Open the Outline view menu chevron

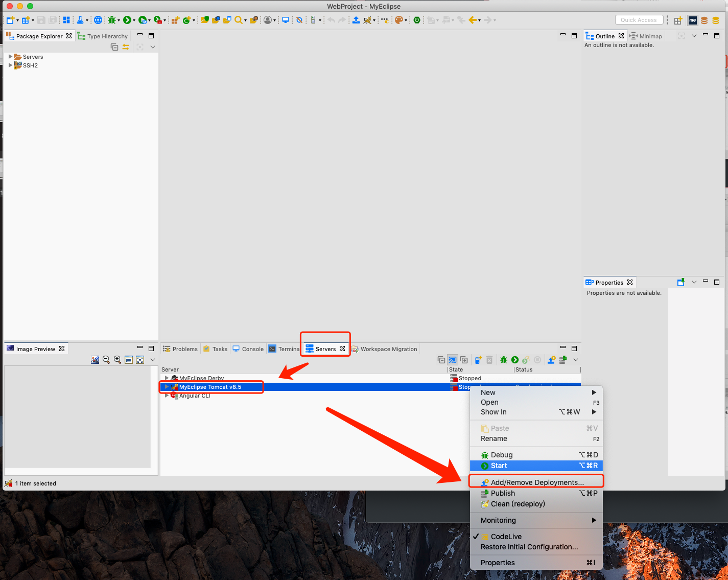click(694, 36)
